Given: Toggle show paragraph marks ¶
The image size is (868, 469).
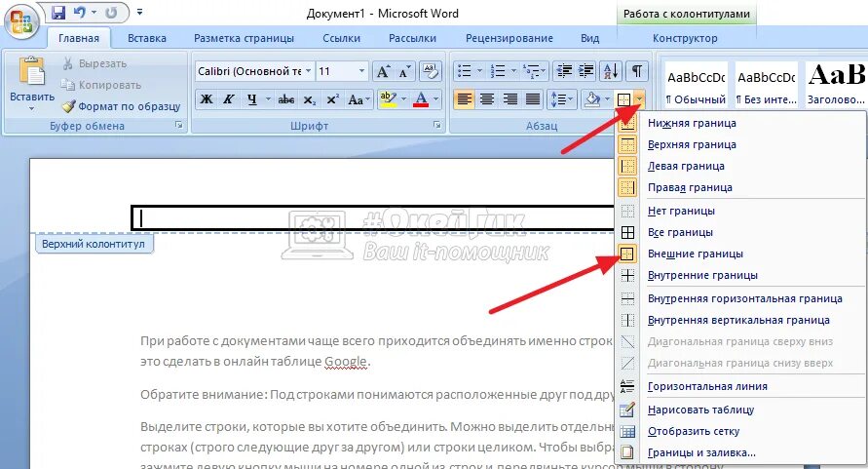Looking at the screenshot, I should pos(637,71).
